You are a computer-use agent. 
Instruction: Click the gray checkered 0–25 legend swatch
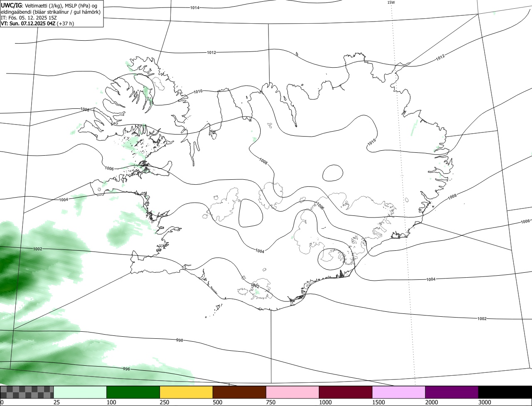tap(27, 392)
